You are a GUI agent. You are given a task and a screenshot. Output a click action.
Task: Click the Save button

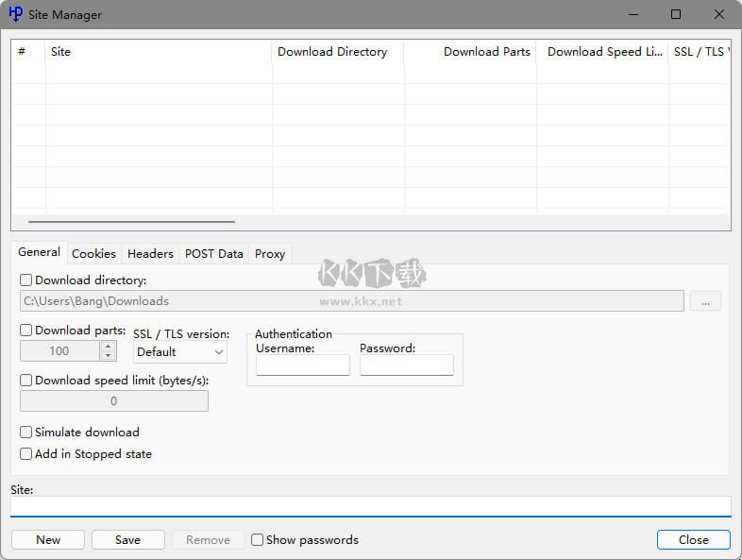click(x=127, y=540)
